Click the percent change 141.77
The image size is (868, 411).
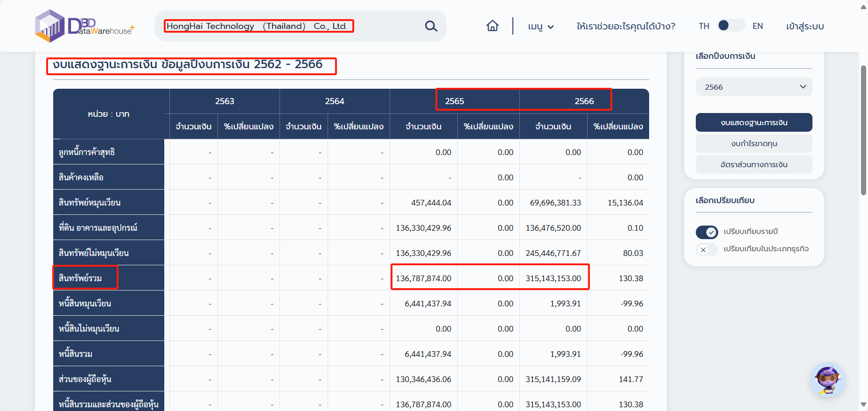(x=631, y=379)
